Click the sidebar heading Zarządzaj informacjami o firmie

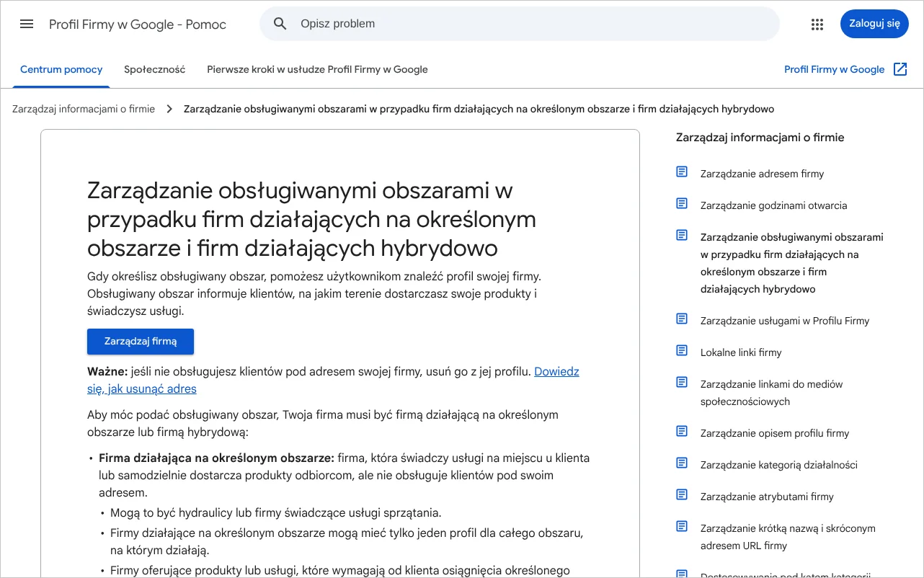[760, 138]
